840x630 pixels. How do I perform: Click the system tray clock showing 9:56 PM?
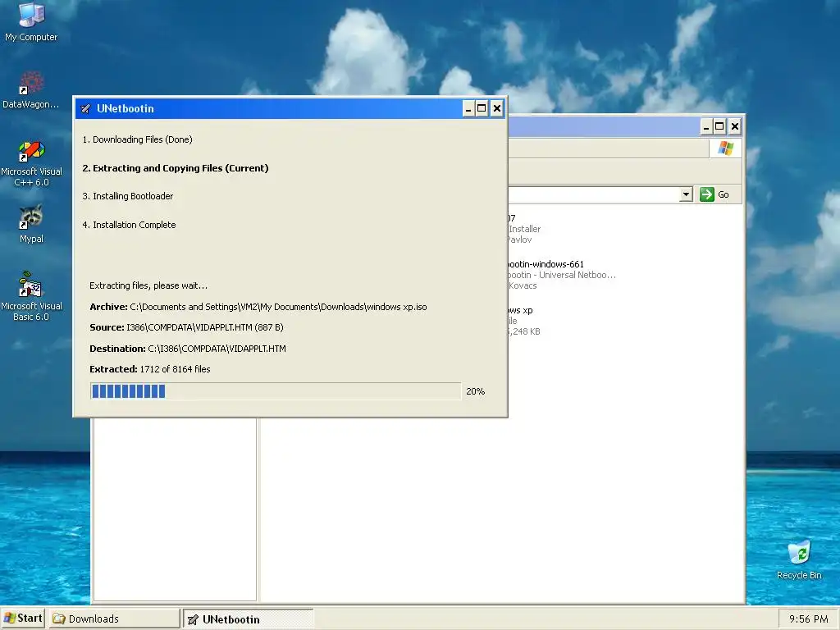(x=808, y=619)
